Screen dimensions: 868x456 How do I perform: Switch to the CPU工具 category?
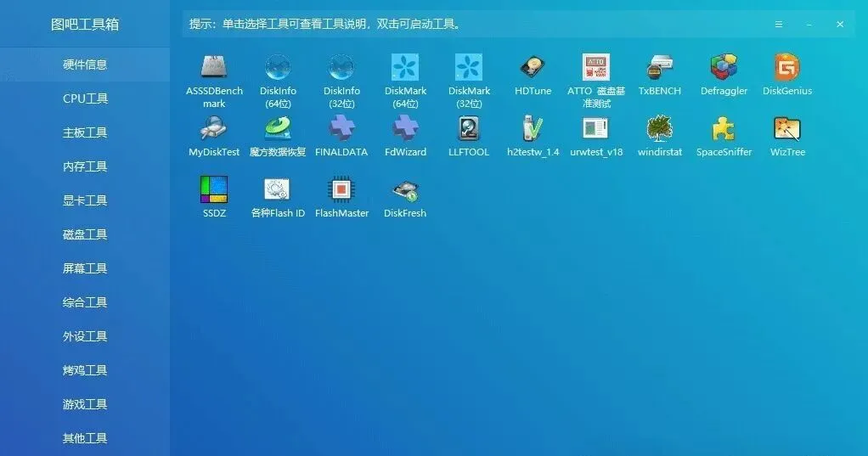85,99
